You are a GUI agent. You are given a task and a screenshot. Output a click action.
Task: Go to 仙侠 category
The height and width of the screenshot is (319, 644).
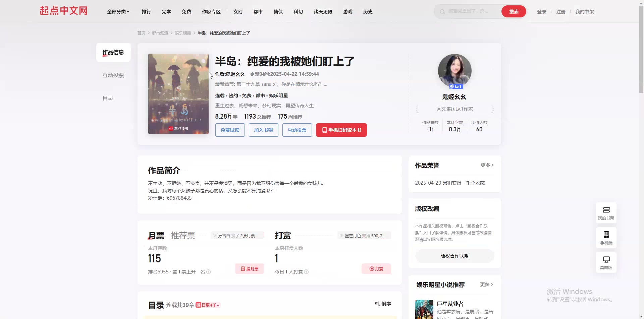tap(278, 12)
